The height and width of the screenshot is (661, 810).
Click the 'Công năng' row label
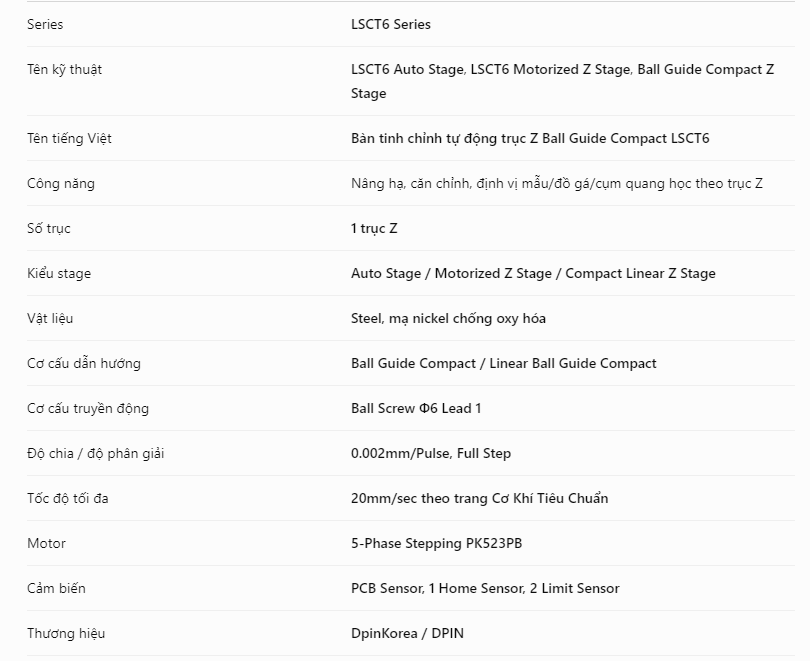(61, 183)
